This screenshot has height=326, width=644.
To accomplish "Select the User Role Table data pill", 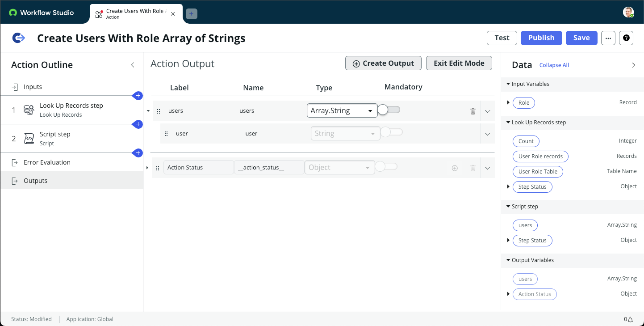I will coord(538,172).
